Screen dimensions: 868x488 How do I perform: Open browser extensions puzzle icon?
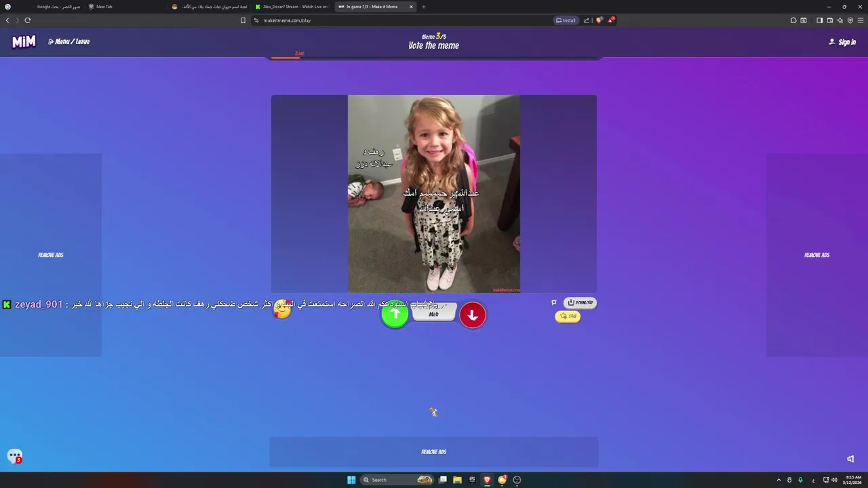(x=793, y=20)
